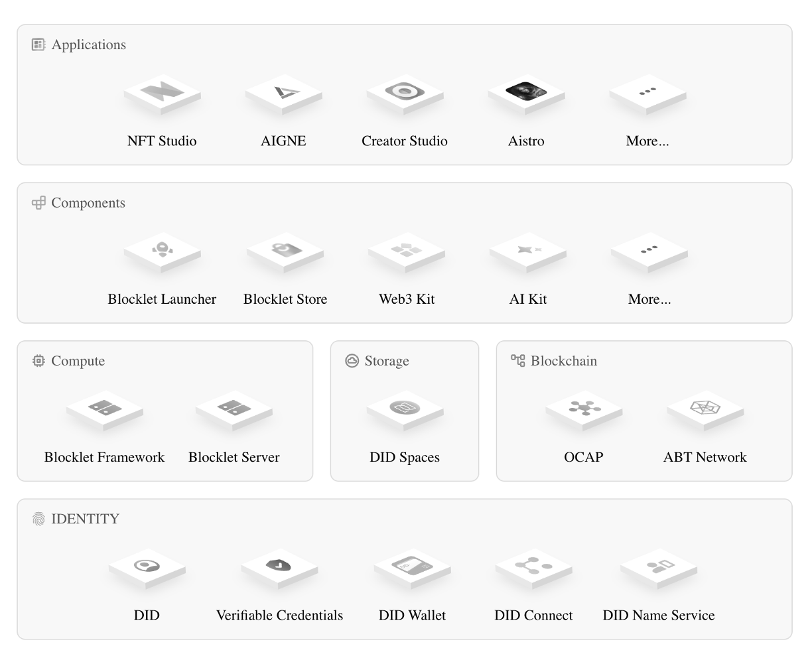Select the DID identity icon
The height and width of the screenshot is (666, 812).
[x=147, y=567]
